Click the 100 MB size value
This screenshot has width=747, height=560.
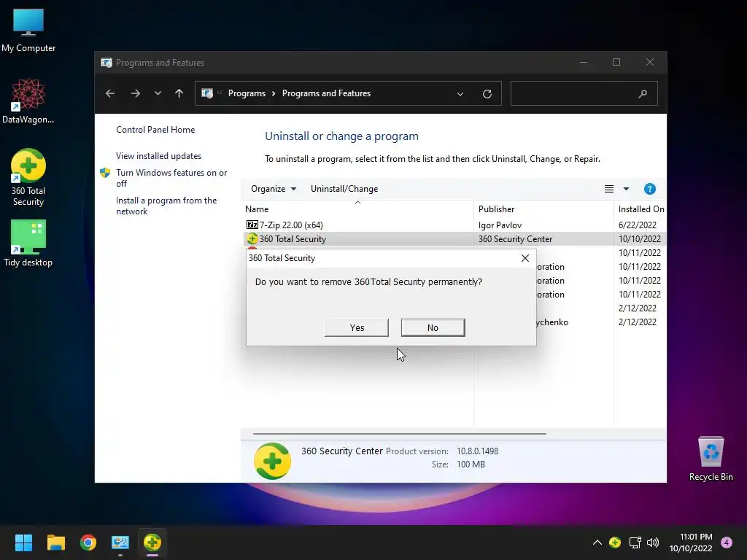(471, 464)
